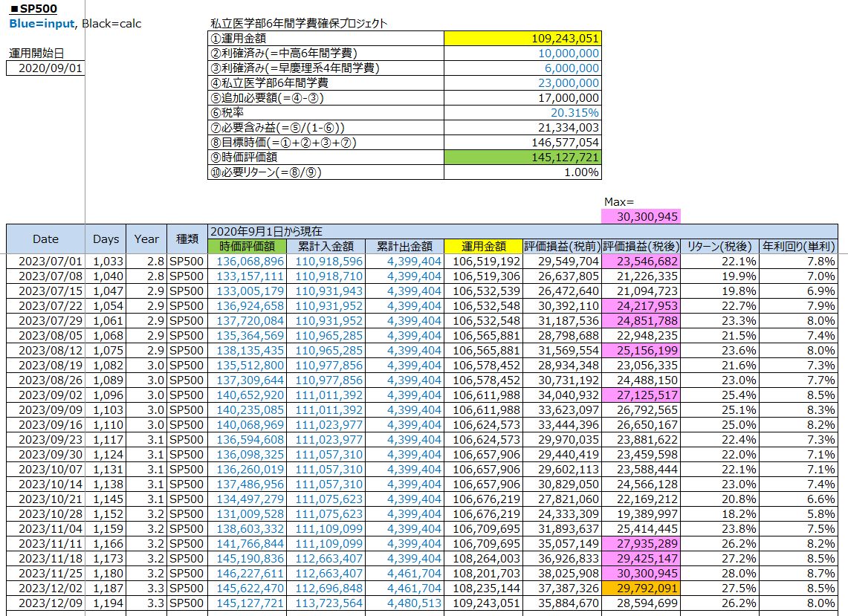Click the 累計入金額 column header

[326, 247]
